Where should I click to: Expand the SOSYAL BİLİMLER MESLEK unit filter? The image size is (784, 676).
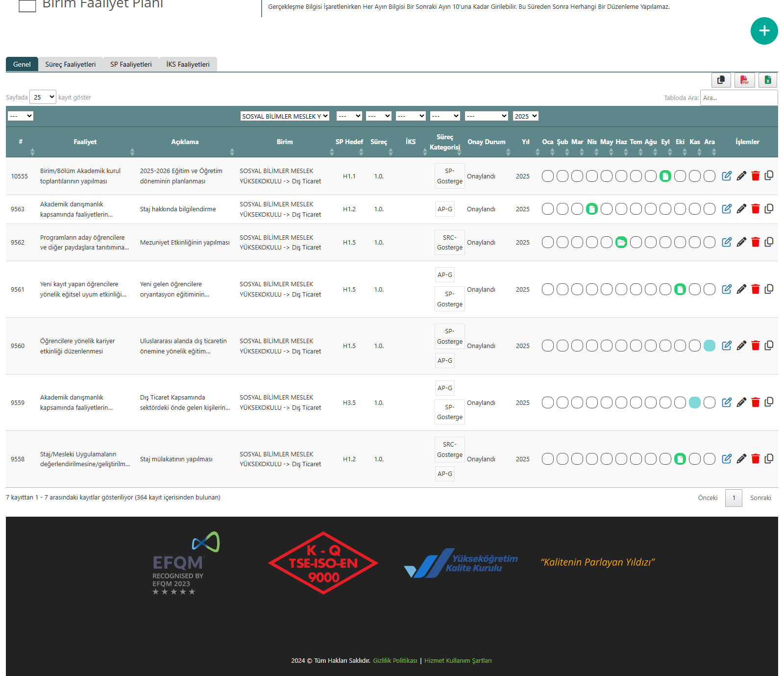pos(285,116)
